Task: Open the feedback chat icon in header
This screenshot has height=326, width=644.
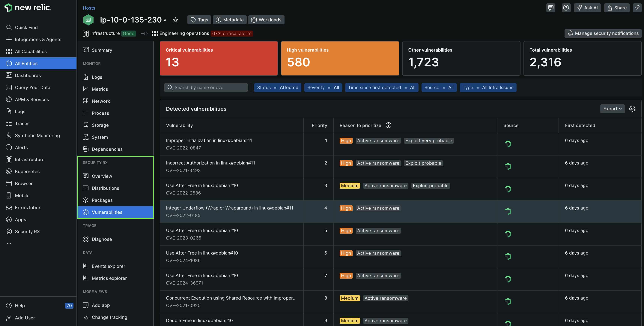Action: pyautogui.click(x=551, y=8)
